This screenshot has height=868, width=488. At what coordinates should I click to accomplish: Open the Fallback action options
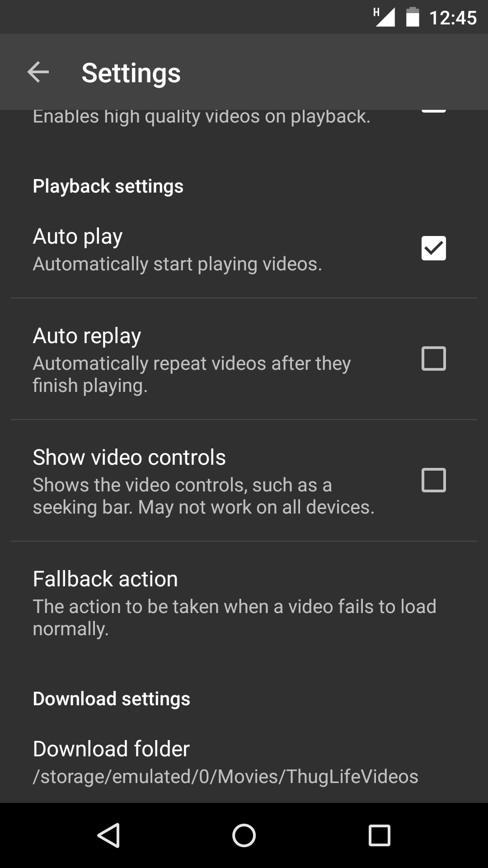[x=244, y=602]
